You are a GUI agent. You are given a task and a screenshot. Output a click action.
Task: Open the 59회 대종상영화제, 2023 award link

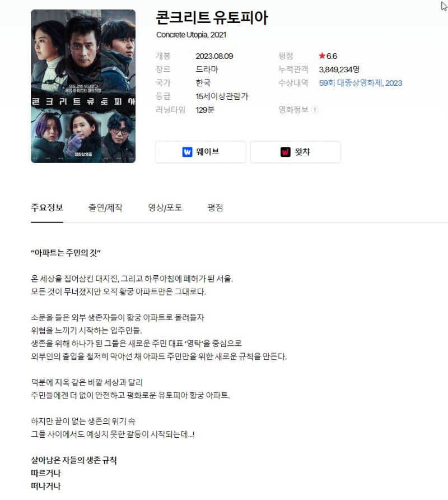point(361,83)
